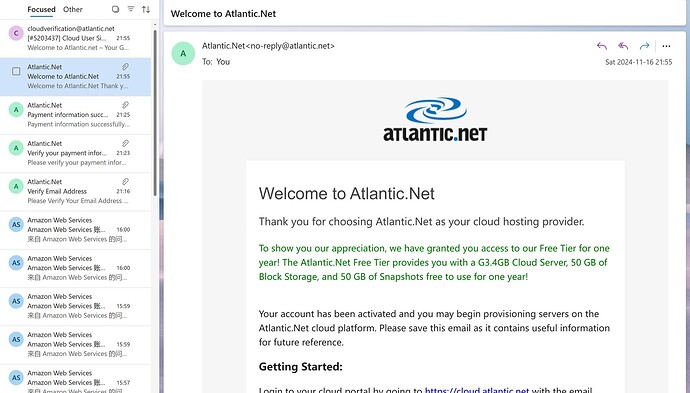Viewport: 690px width, 393px height.
Task: Switch to the Other inbox tab
Action: pyautogui.click(x=73, y=9)
